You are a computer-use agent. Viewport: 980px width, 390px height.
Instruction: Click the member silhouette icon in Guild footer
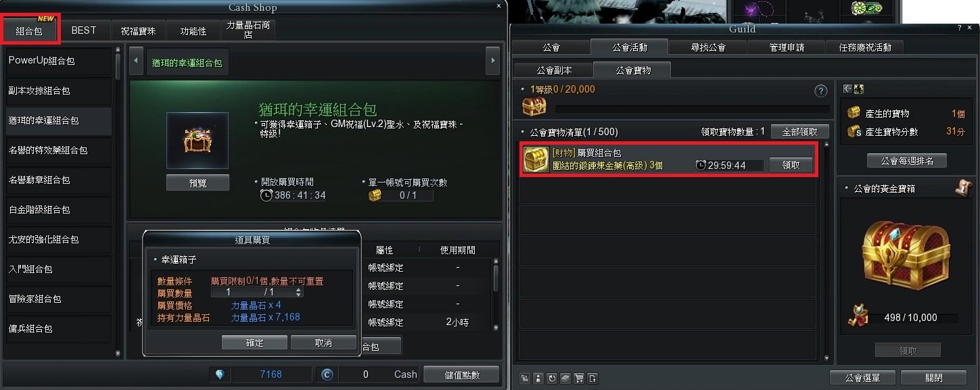[x=538, y=379]
